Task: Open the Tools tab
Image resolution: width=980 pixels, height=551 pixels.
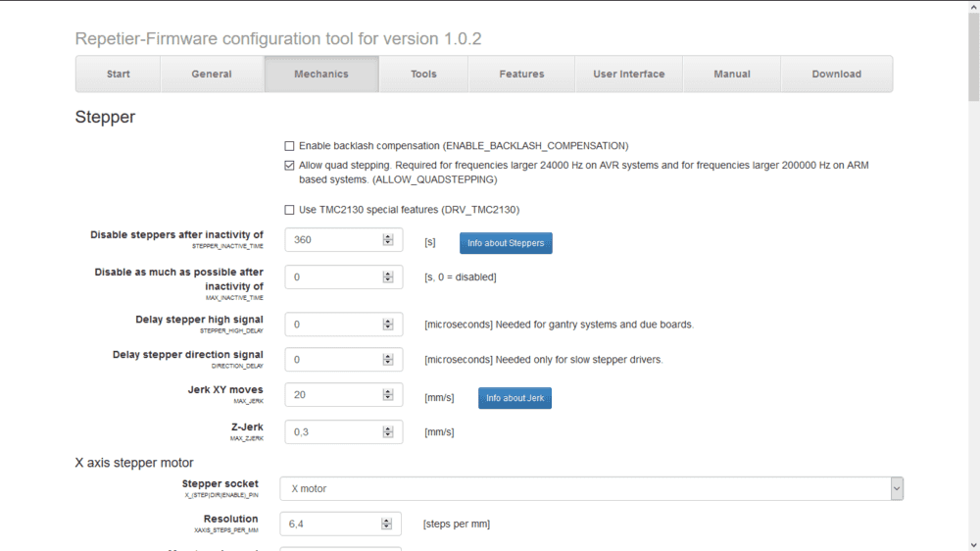Action: (x=423, y=75)
